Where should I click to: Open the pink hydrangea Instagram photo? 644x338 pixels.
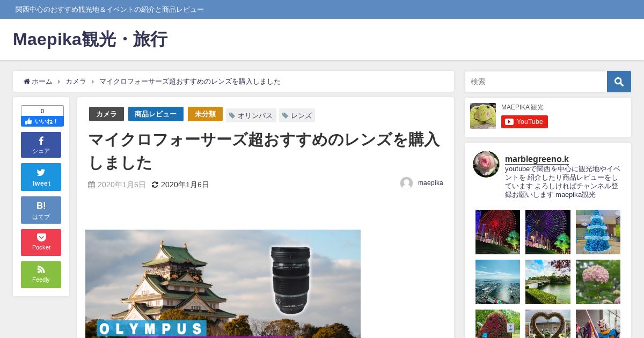tap(598, 282)
